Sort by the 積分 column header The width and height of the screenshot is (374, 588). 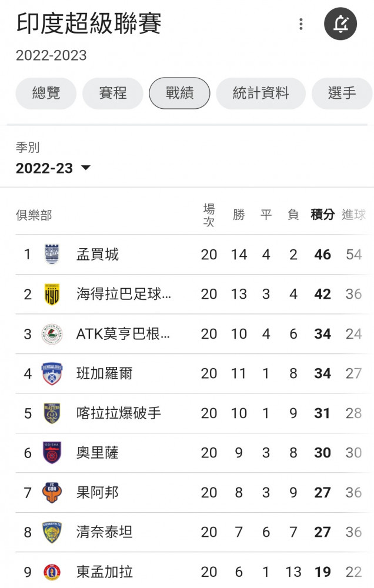[322, 215]
